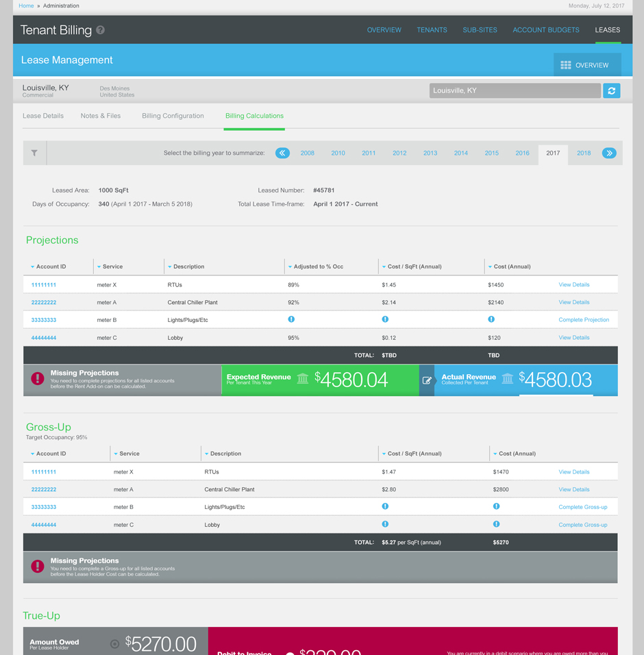This screenshot has width=644, height=655.
Task: Select billing year 2017
Action: point(553,153)
